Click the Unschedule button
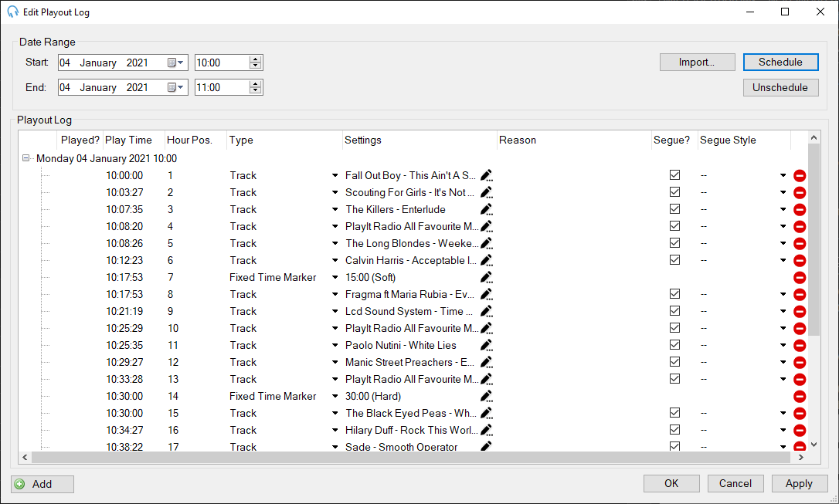This screenshot has width=839, height=504. [x=781, y=88]
